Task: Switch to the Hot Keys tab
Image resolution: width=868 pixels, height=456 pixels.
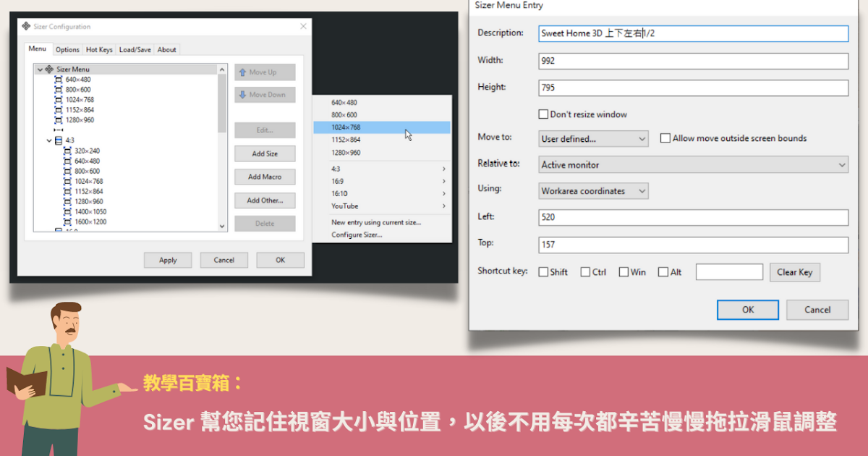Action: click(99, 49)
